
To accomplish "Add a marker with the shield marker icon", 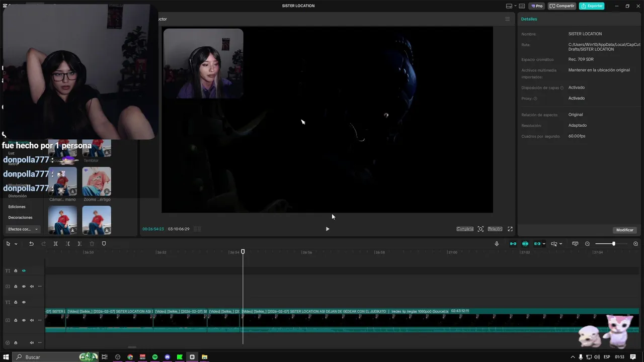I will [104, 244].
